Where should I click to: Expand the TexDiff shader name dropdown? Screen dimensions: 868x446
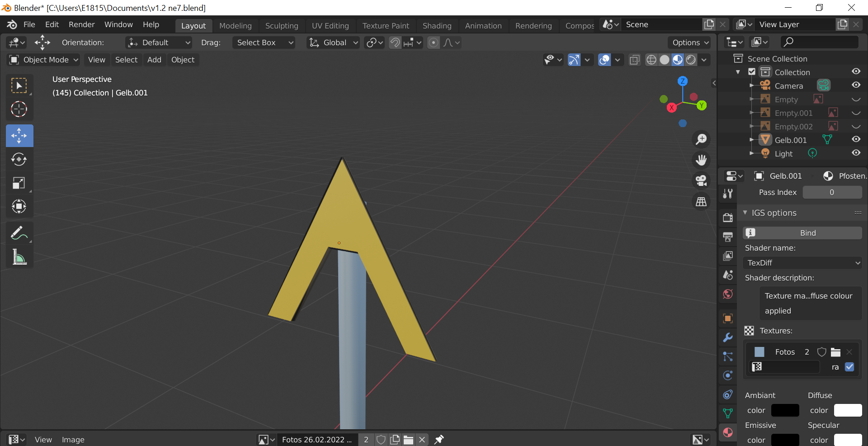click(x=802, y=263)
